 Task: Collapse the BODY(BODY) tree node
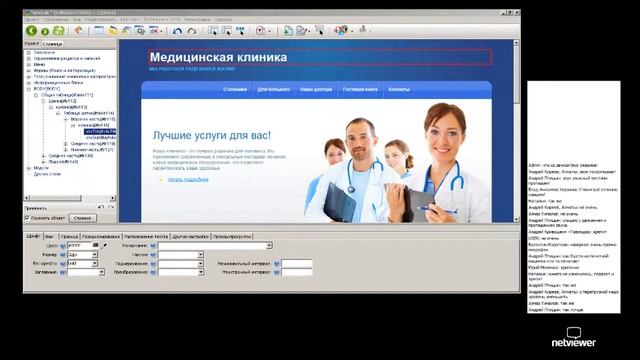pos(29,89)
